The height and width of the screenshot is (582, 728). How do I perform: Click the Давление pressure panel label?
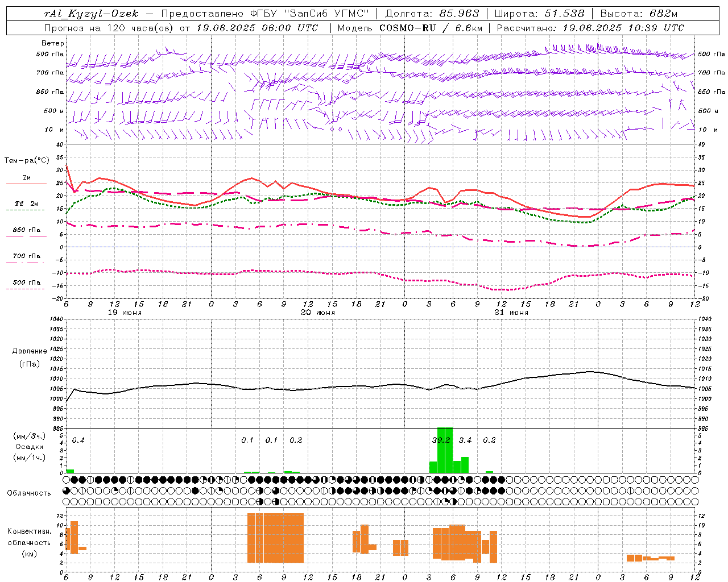[29, 351]
